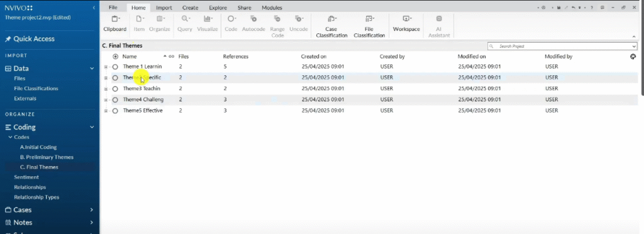Open B. Preliminary Themes folder

pos(47,157)
